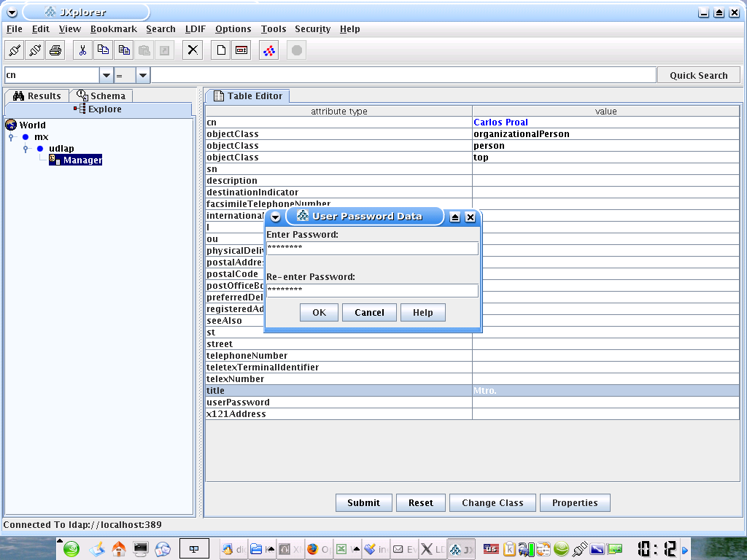Click the Rename entry toolbar icon
The image size is (747, 560).
[x=241, y=50]
